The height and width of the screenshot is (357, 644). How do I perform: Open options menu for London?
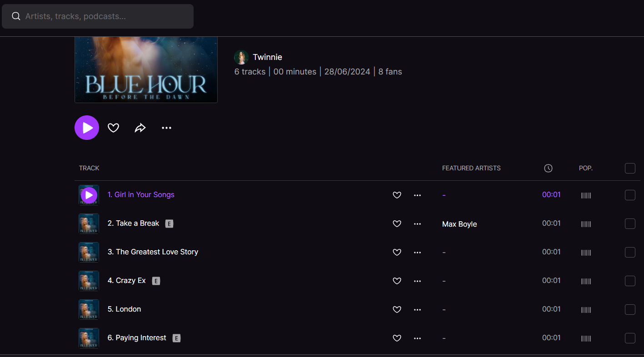[418, 310]
